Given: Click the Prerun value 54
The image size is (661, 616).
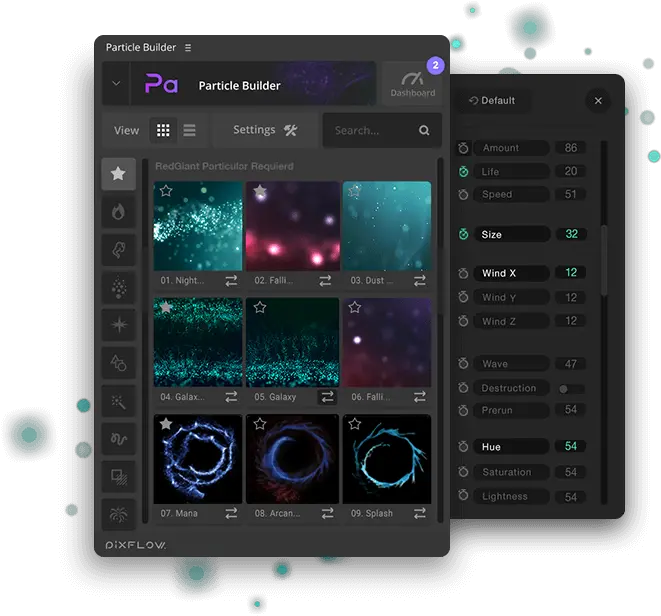Looking at the screenshot, I should coord(570,410).
